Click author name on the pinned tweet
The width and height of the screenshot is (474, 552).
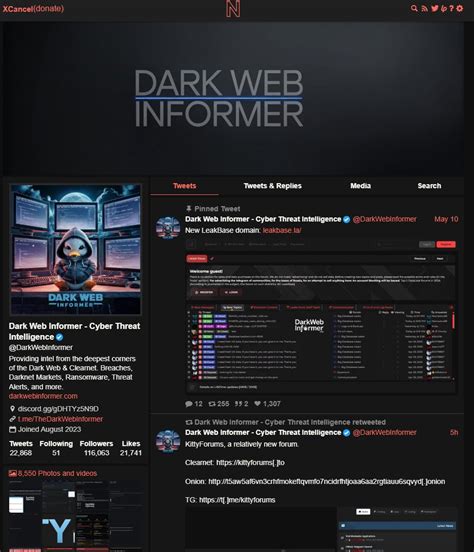263,219
